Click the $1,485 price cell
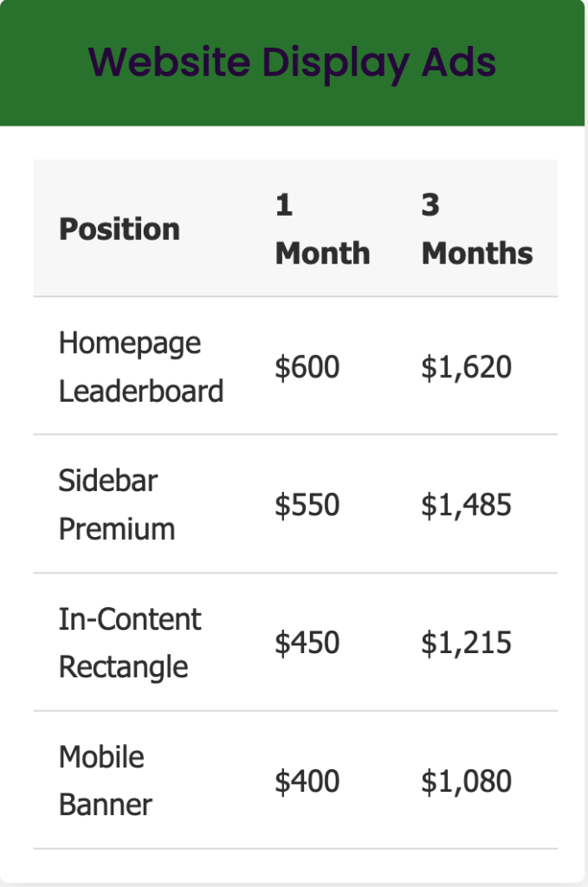 coord(466,505)
